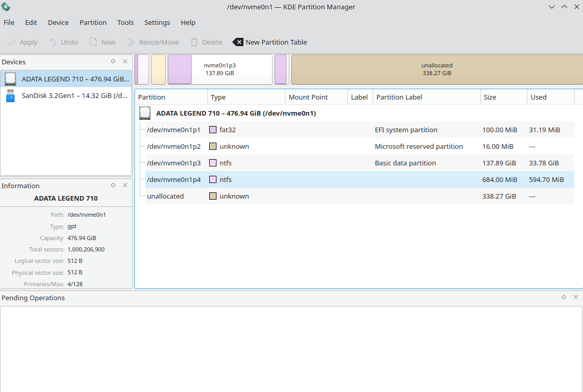Select SanDisk 3.2Gen1 device in Devices list
The height and width of the screenshot is (392, 583).
[x=66, y=95]
